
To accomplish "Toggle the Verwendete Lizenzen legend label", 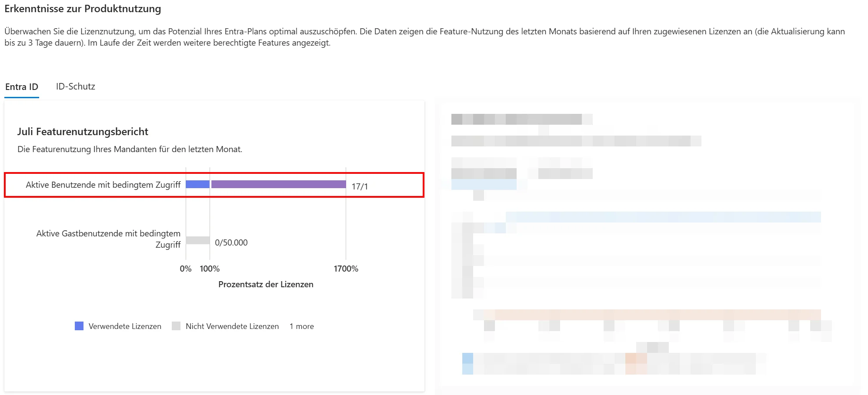I will [125, 326].
